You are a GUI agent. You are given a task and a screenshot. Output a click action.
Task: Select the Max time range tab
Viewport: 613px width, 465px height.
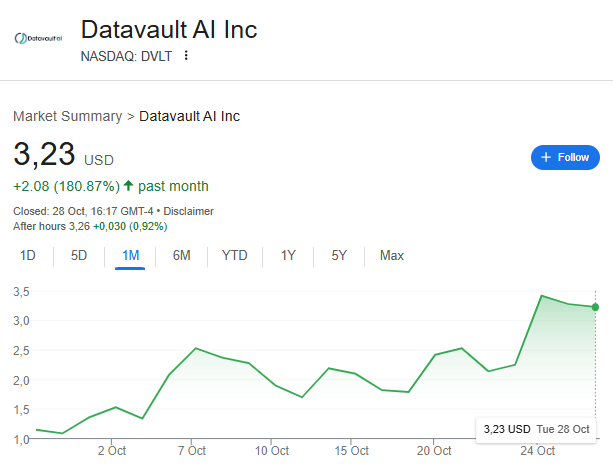click(x=392, y=255)
